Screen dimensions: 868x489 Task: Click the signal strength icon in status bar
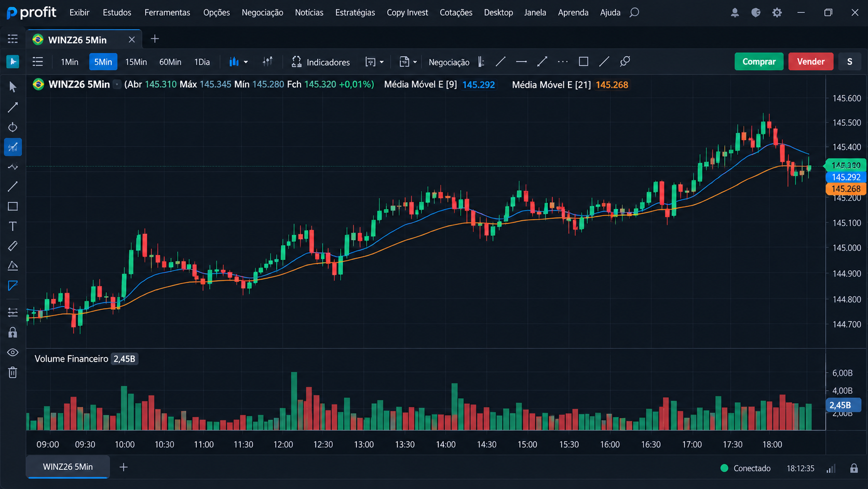tap(831, 468)
